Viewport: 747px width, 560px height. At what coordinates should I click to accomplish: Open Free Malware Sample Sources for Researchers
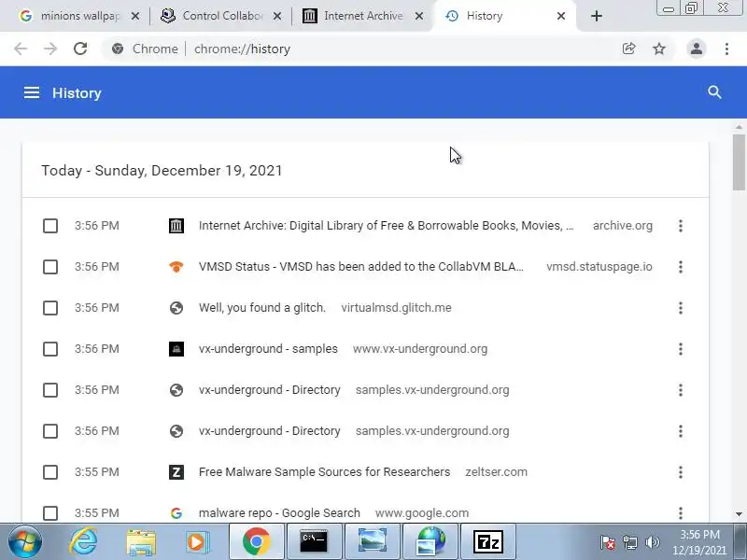[x=324, y=472]
